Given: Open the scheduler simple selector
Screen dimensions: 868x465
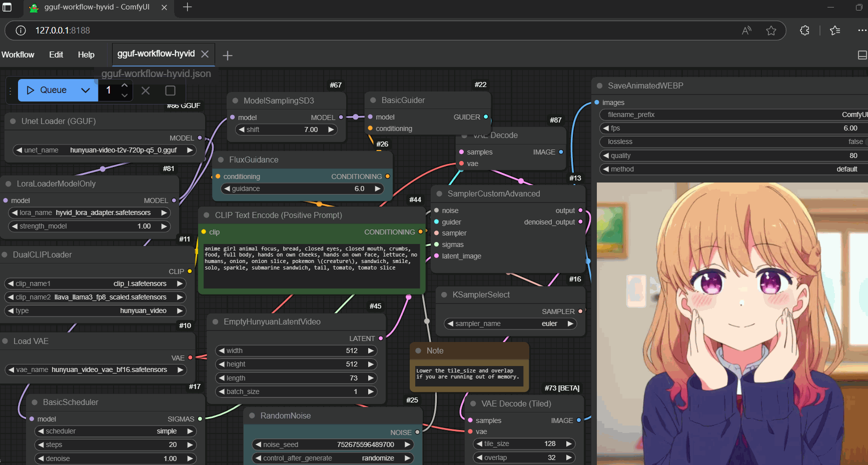Looking at the screenshot, I should [115, 431].
